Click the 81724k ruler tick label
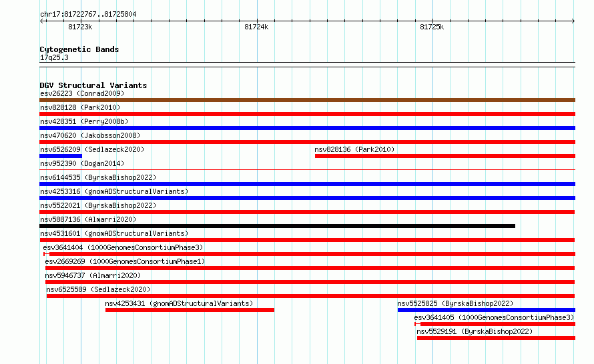Screen dimensions: 594x364 [256, 27]
